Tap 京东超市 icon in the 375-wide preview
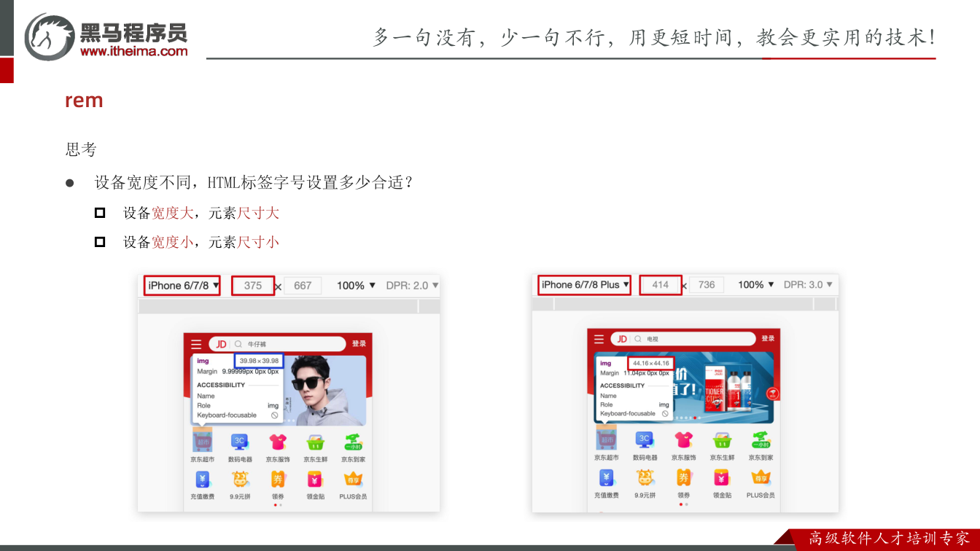980x551 pixels. (x=203, y=441)
